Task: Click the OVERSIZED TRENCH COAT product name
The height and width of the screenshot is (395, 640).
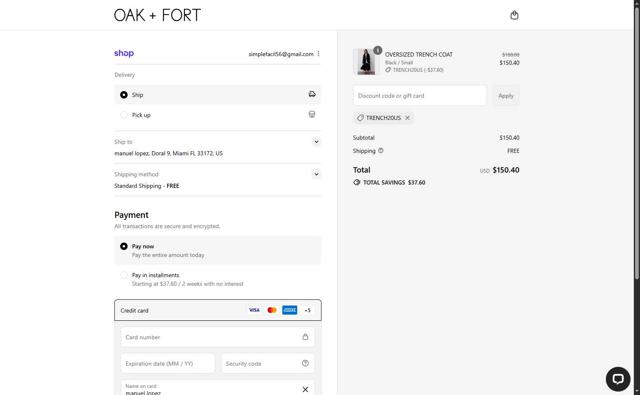Action: click(x=418, y=54)
